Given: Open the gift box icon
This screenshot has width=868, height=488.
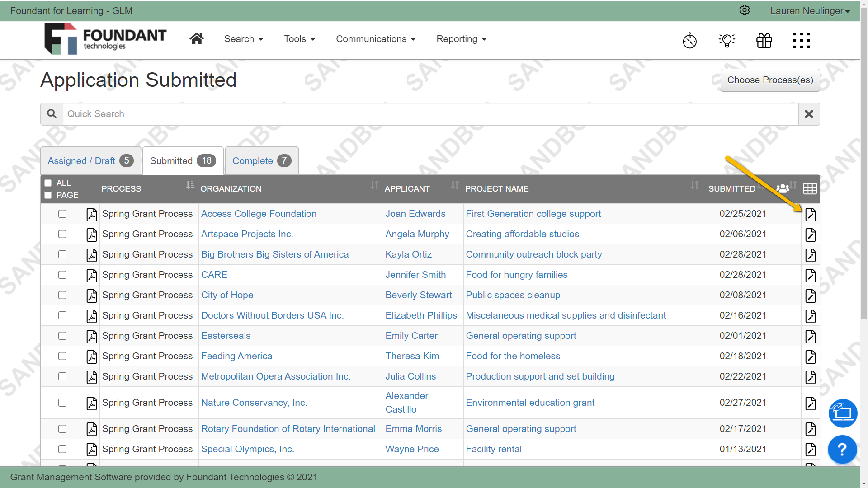Looking at the screenshot, I should [x=764, y=40].
